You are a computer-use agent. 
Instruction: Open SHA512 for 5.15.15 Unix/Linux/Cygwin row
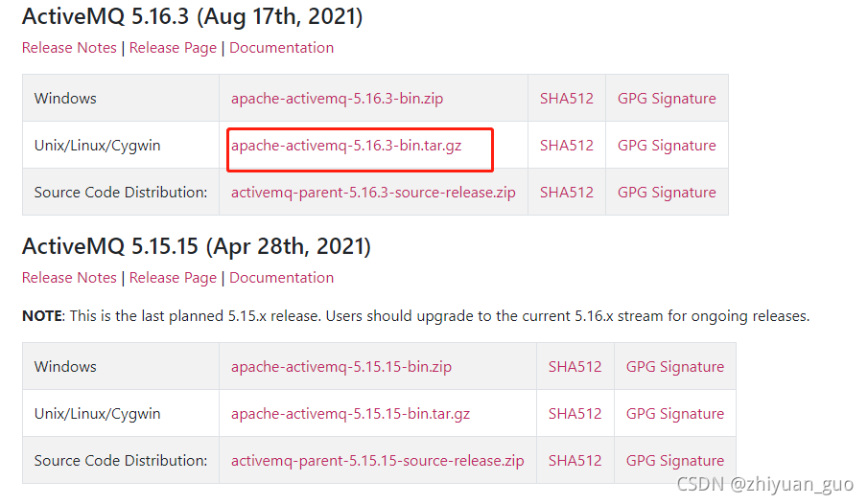click(575, 414)
